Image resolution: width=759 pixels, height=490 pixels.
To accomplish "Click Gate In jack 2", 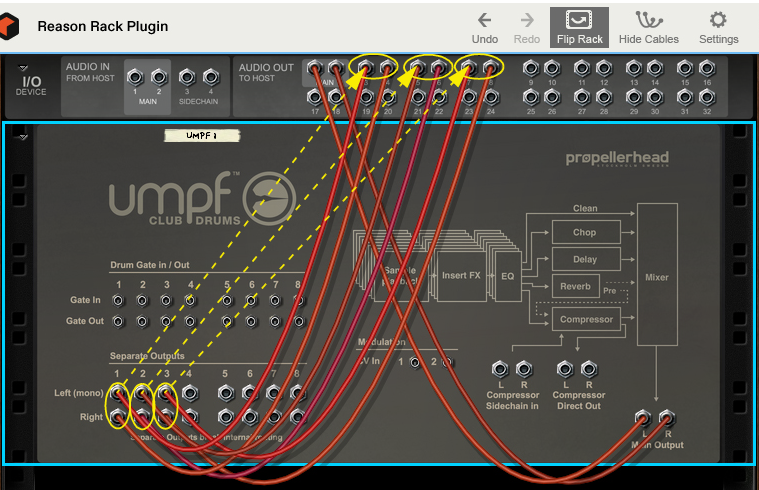I will coord(142,301).
